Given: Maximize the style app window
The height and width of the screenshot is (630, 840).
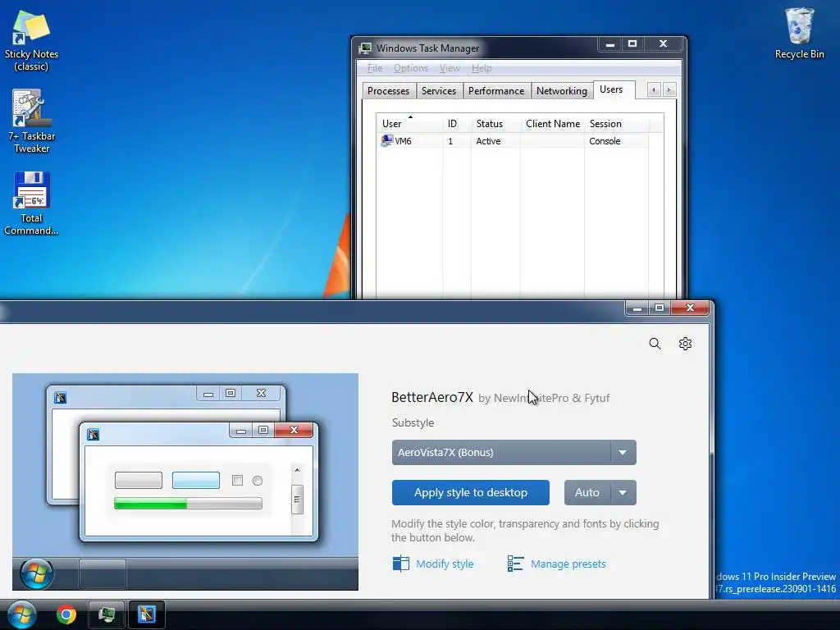Looking at the screenshot, I should pos(660,308).
